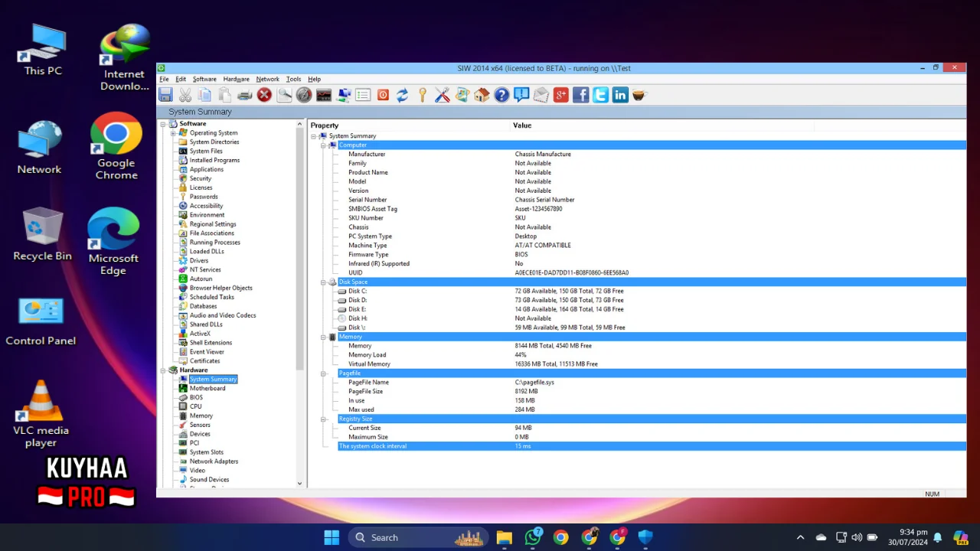Click the tree panel scroll up arrow
Viewport: 980px width, 551px height.
click(x=299, y=124)
